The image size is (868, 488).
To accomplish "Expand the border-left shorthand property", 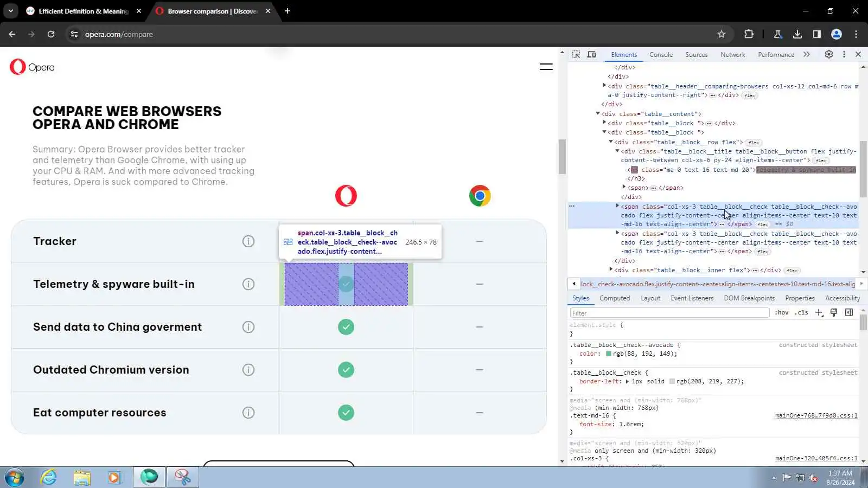I will (x=627, y=382).
